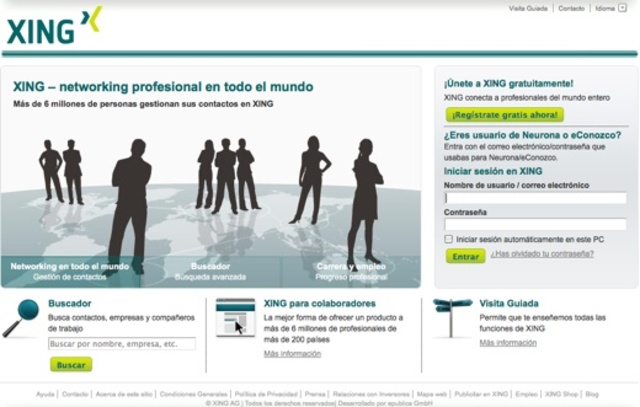Open the Idioma dropdown arrow

click(x=622, y=8)
